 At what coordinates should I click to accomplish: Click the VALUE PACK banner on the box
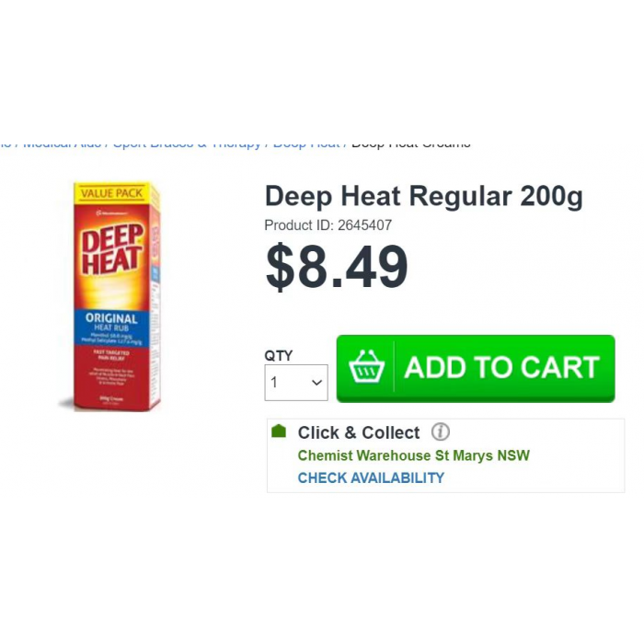point(111,193)
